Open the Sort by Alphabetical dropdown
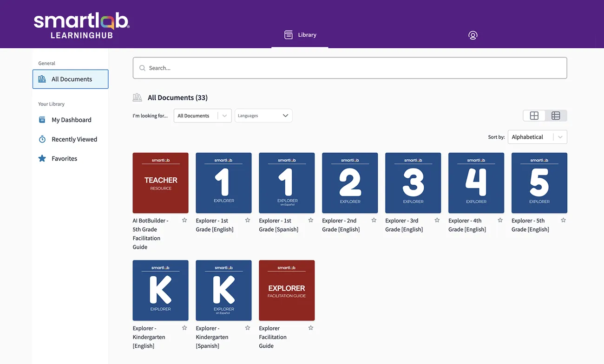 coord(538,137)
